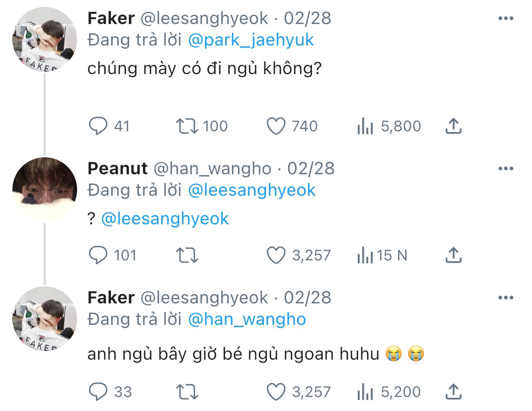The width and height of the screenshot is (532, 411).
Task: View analytics showing 15 N views
Action: coord(365,255)
